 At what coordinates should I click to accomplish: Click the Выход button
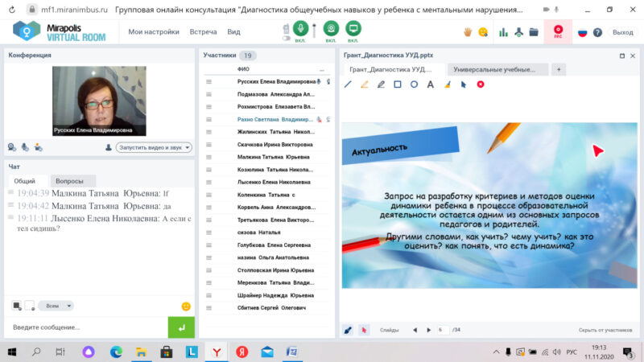pyautogui.click(x=622, y=32)
